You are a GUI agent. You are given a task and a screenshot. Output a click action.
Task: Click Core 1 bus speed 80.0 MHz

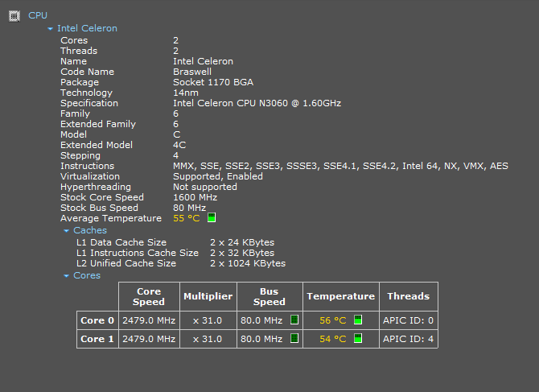click(261, 339)
